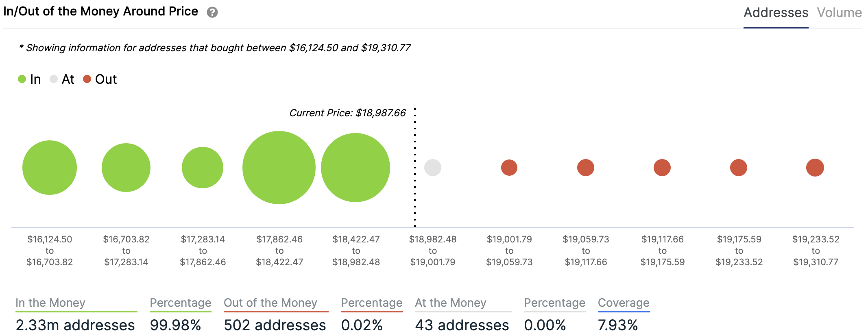The image size is (868, 336).
Task: Click green bubble for $16,124.50 to $16,703.82
Action: (x=50, y=168)
